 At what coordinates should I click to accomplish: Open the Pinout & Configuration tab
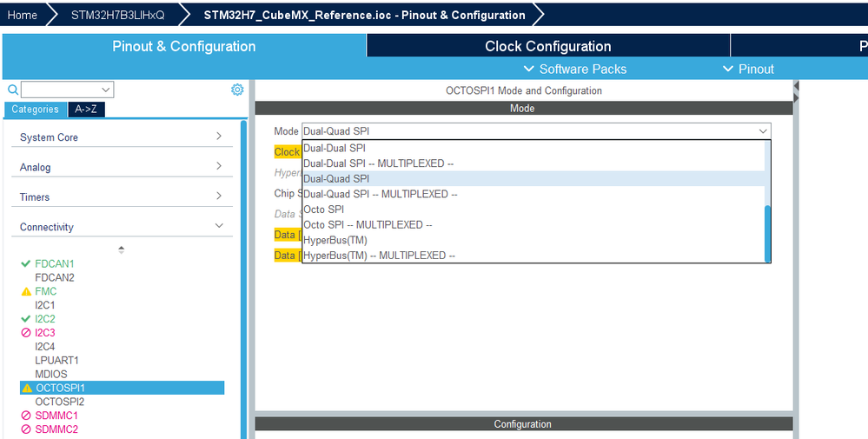point(184,46)
